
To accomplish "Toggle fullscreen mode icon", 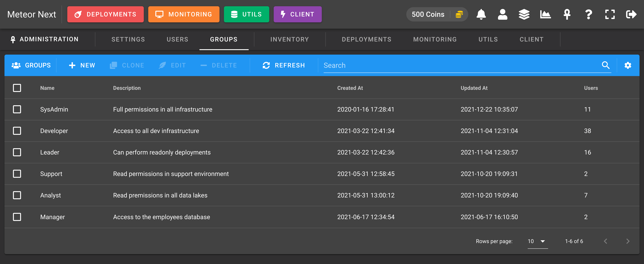I will click(610, 14).
